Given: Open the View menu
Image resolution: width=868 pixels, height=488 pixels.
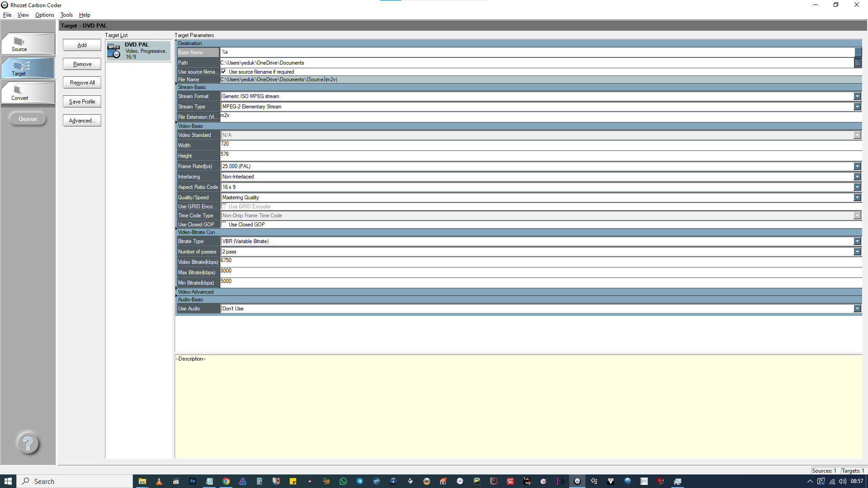Looking at the screenshot, I should pos(23,15).
